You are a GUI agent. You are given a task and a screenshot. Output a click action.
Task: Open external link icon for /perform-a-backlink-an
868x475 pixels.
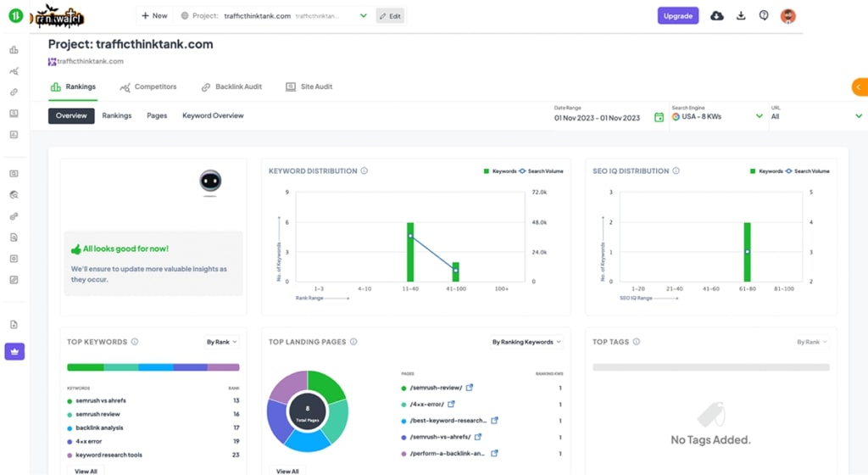click(x=494, y=453)
